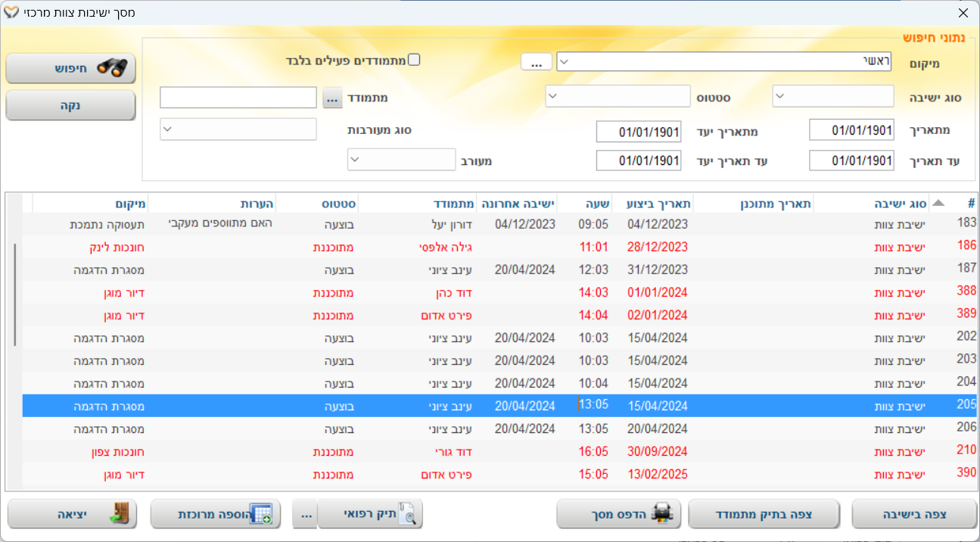Toggle the מתמודדים פעילים בלבד checkbox
The height and width of the screenshot is (542, 980).
pos(414,60)
